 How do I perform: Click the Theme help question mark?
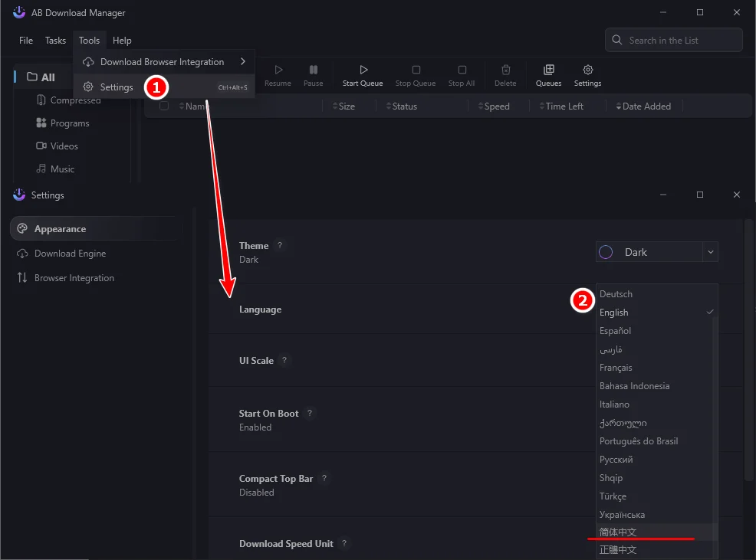coord(280,245)
